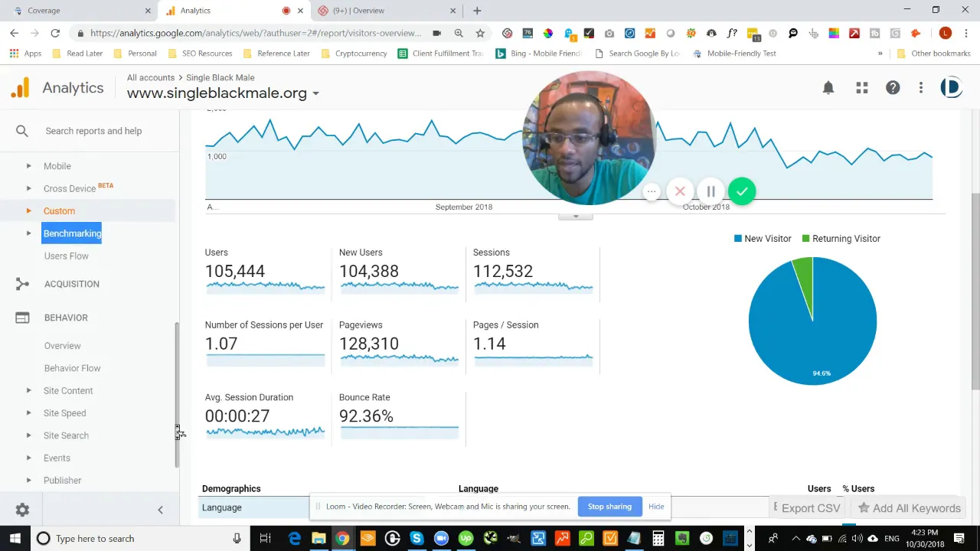Viewport: 980px width, 551px height.
Task: Expand the Site Content menu
Action: [x=28, y=390]
